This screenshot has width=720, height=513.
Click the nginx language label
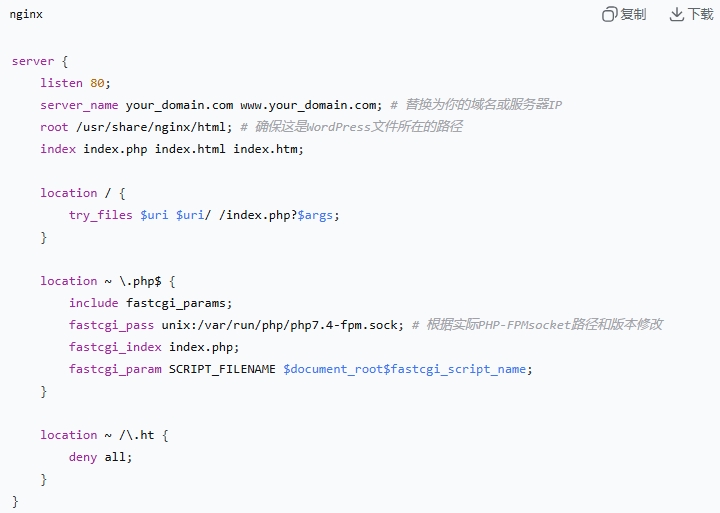pos(26,14)
